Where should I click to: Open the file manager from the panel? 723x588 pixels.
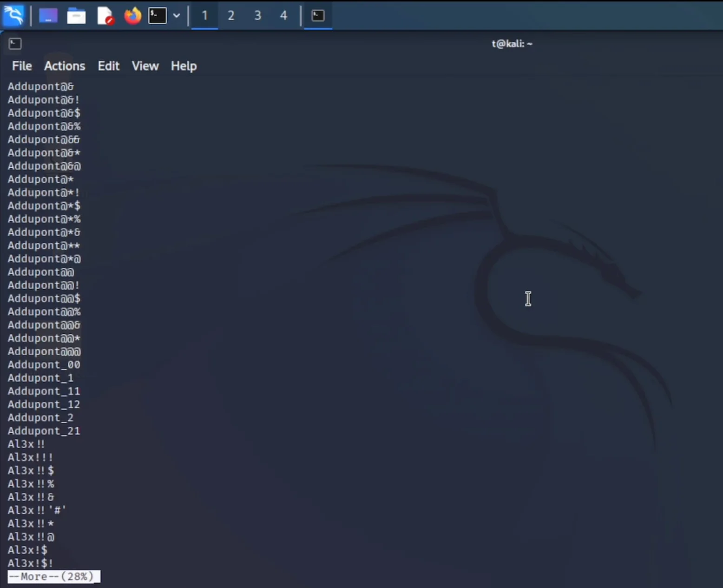pos(76,16)
